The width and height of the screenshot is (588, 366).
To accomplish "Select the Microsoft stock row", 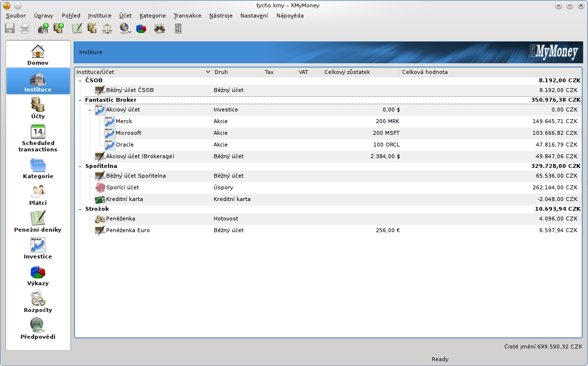I will pos(329,133).
